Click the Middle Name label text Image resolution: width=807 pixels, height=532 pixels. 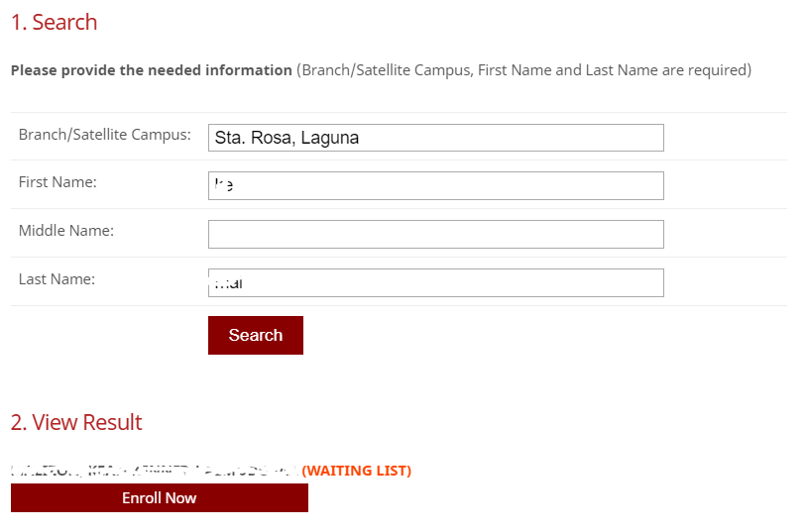66,231
